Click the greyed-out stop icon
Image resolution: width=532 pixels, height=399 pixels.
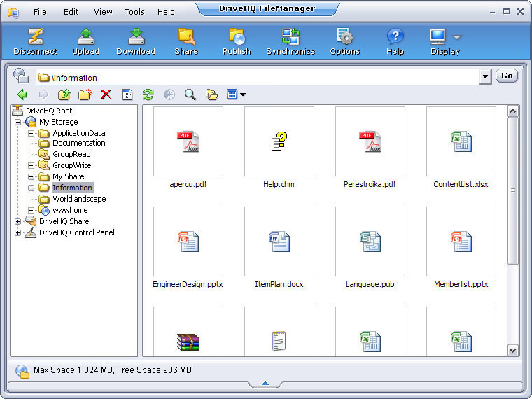[x=169, y=94]
